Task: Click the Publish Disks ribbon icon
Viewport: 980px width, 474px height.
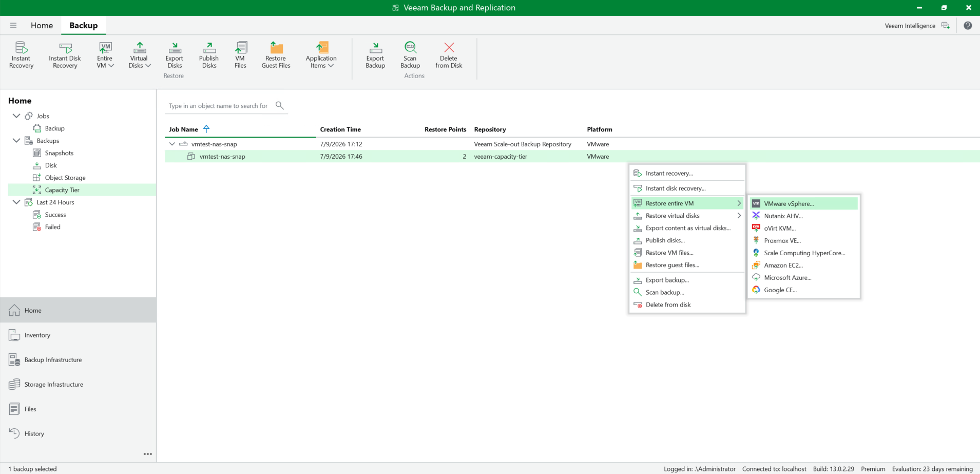Action: click(209, 48)
